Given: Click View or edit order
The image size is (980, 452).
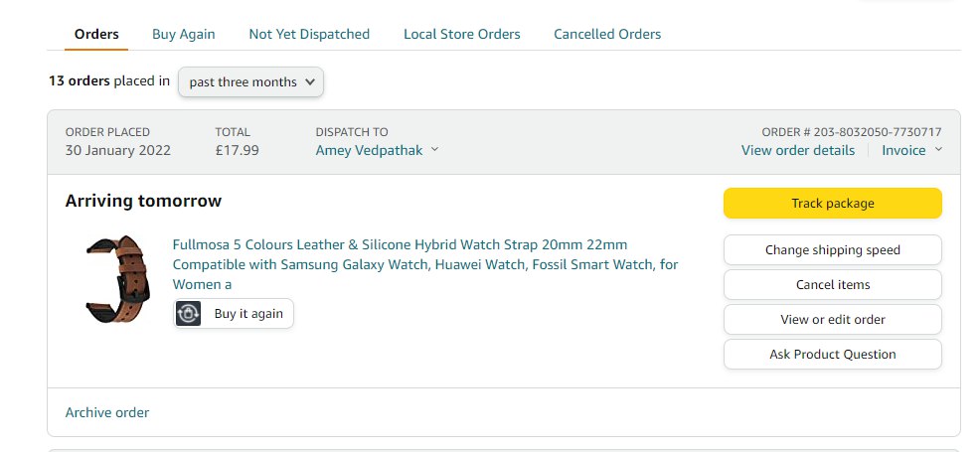Looking at the screenshot, I should tap(832, 319).
